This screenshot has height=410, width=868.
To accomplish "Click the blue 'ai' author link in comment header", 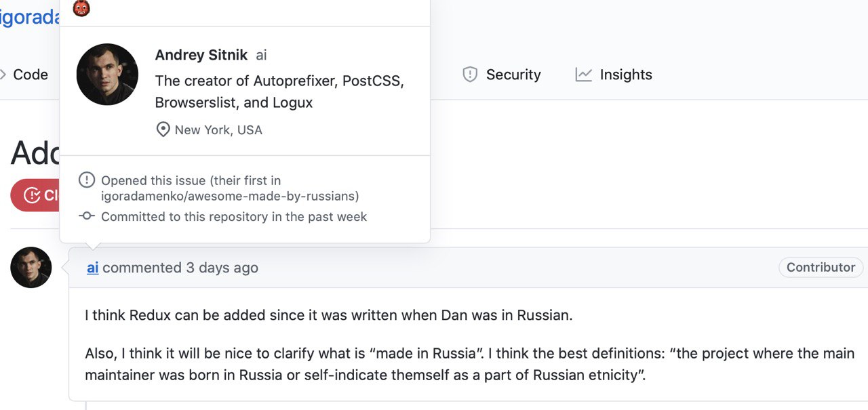I will 93,268.
